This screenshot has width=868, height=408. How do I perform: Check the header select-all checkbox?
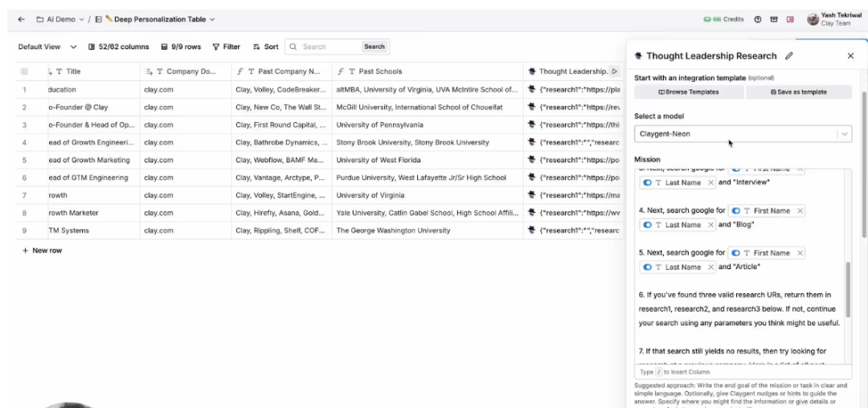[x=24, y=71]
